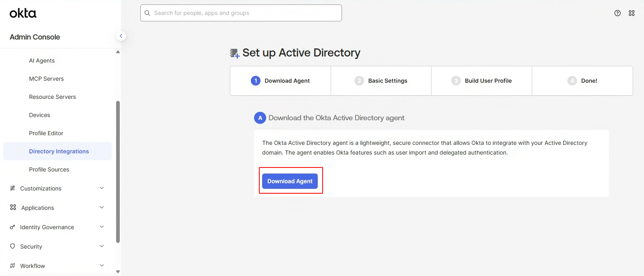Click the blue Download Agent button
Screen dimensions: 644x276
pyautogui.click(x=290, y=181)
